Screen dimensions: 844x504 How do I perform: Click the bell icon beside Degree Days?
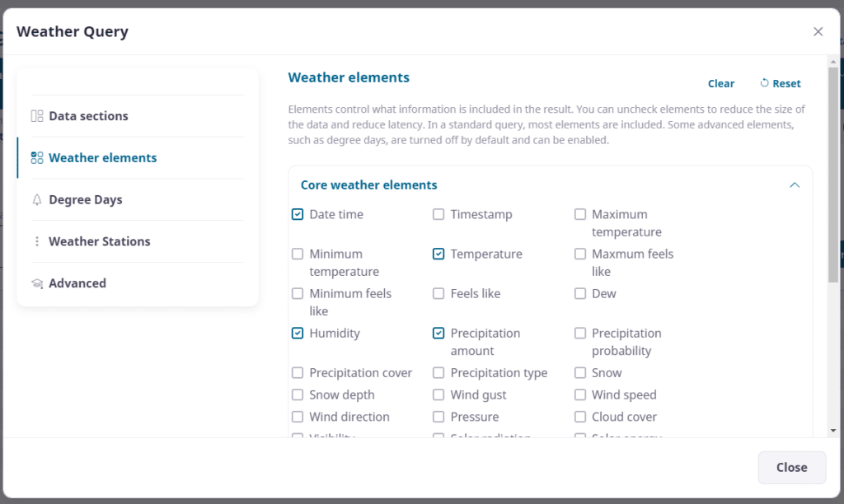(36, 199)
